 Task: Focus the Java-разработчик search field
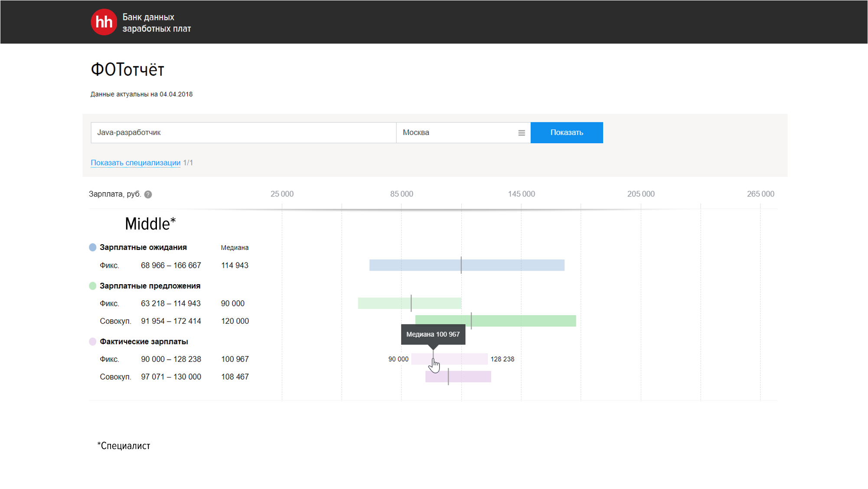point(243,133)
